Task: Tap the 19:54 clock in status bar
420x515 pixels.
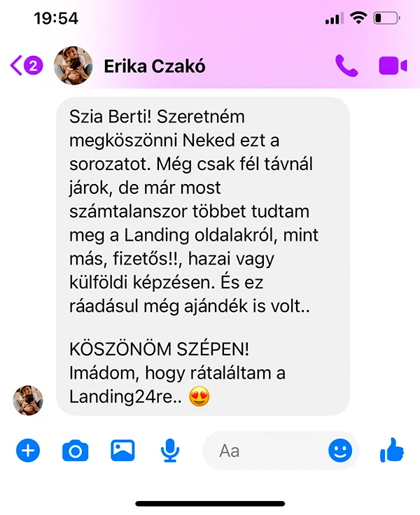Action: click(56, 18)
